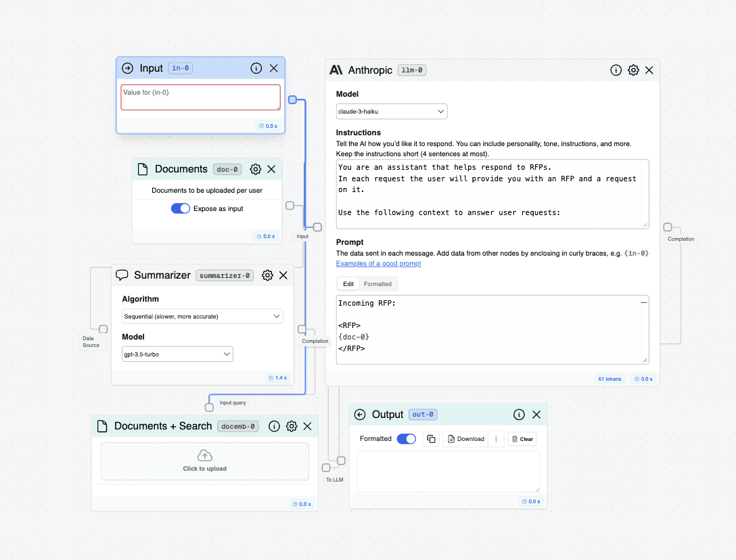The image size is (736, 560).
Task: Close the Documents doc-0 node
Action: pos(271,169)
